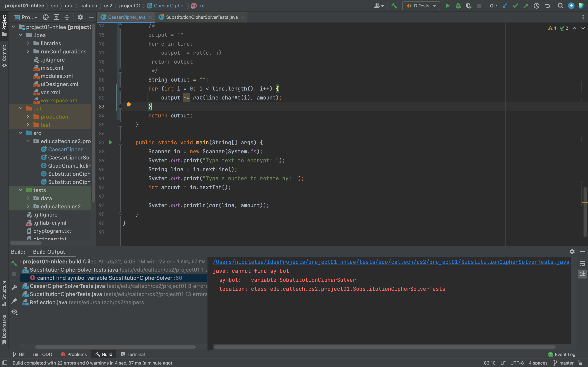Open the SubstitutionCipherSolverTests.java file path link
This screenshot has width=588, height=367.
pyautogui.click(x=391, y=262)
